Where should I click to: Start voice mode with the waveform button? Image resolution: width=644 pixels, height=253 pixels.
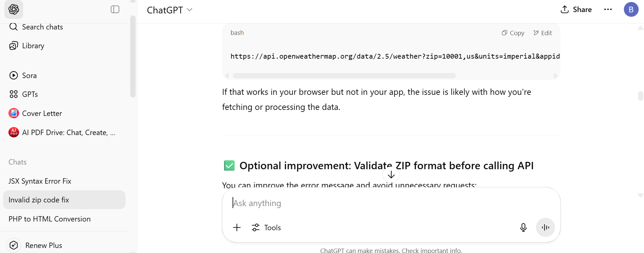coord(545,228)
